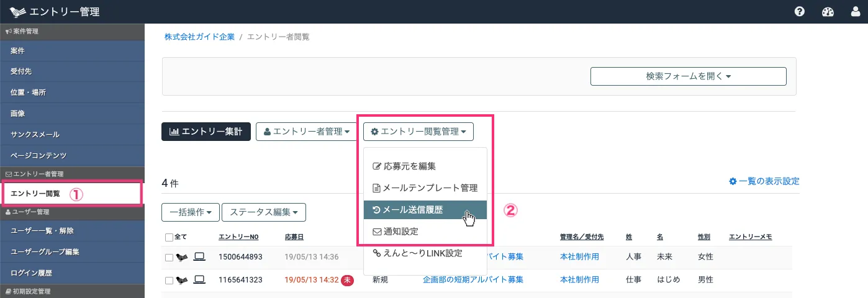This screenshot has height=298, width=868.
Task: Open the user account icon in header
Action: [856, 12]
